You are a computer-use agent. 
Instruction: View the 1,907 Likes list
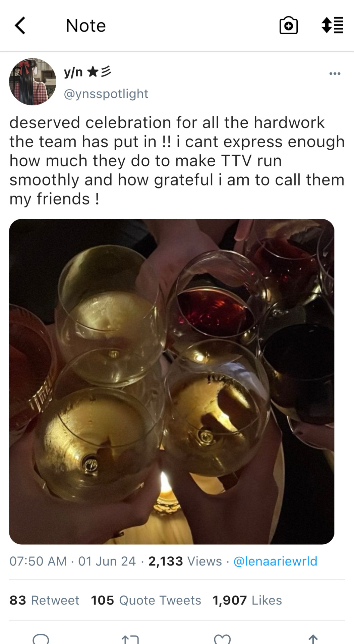[247, 600]
